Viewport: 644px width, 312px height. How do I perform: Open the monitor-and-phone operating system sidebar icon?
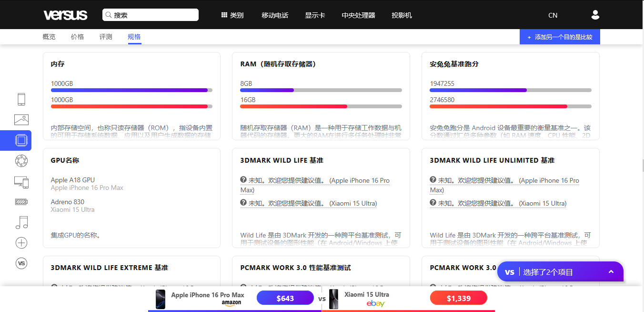tap(21, 182)
